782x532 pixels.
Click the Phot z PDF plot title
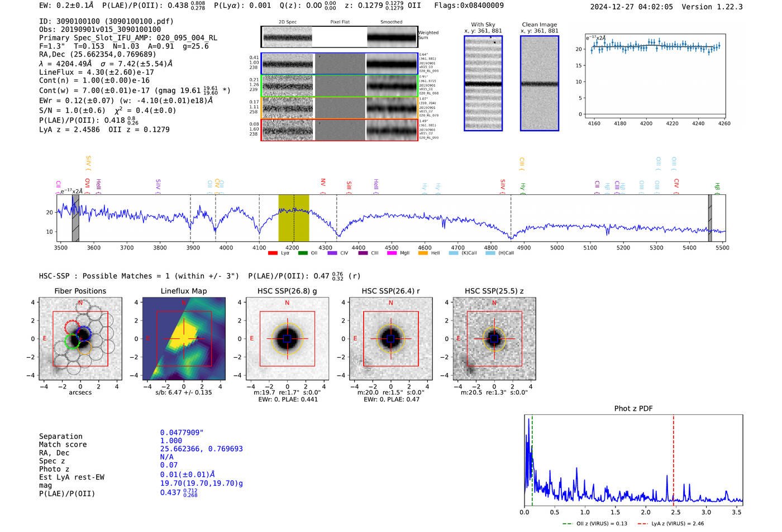pos(633,409)
